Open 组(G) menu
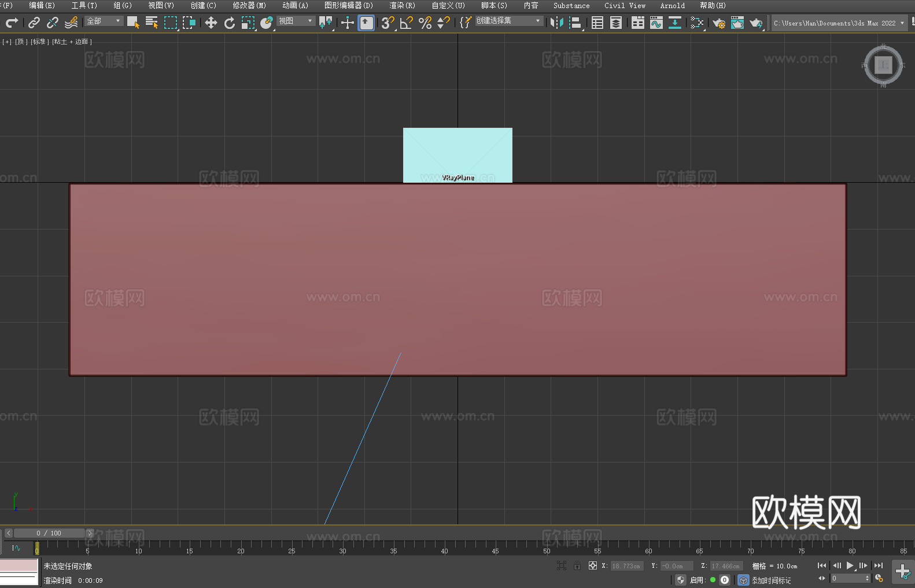Viewport: 915px width, 588px height. click(x=123, y=6)
